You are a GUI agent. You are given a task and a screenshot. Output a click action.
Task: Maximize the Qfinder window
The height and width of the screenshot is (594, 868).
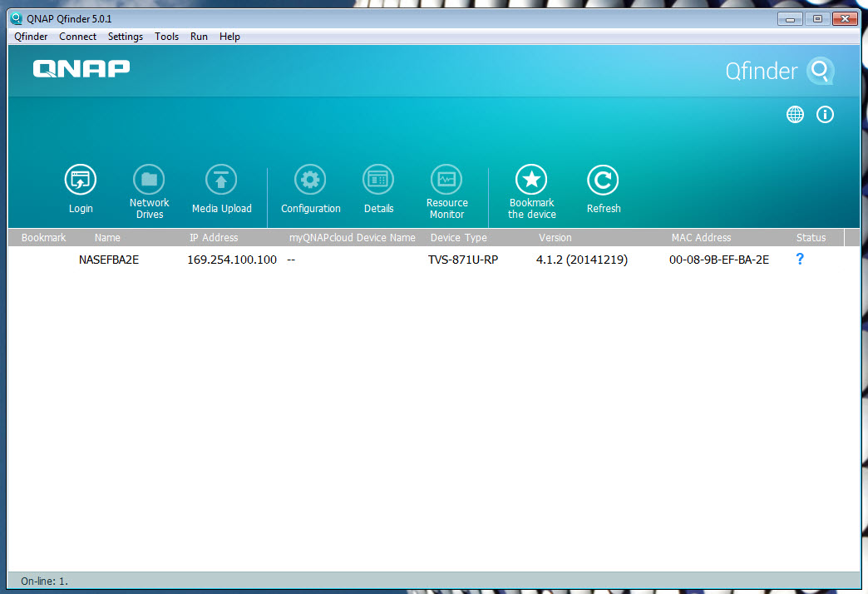click(817, 19)
